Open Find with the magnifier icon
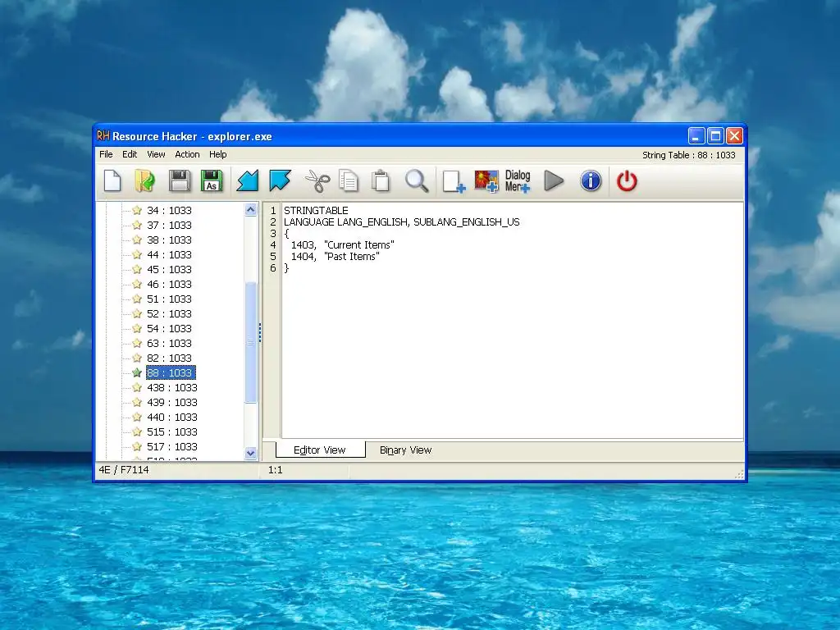The image size is (840, 630). [x=416, y=180]
